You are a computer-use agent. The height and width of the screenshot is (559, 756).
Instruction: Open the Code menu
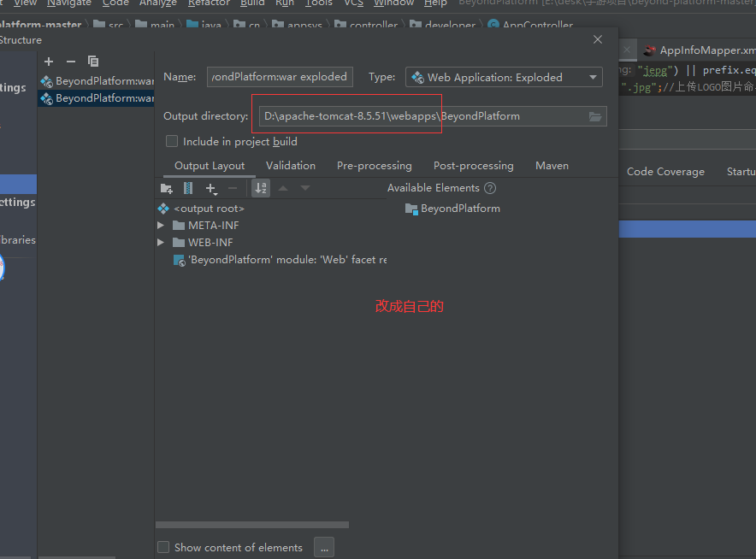coord(115,3)
